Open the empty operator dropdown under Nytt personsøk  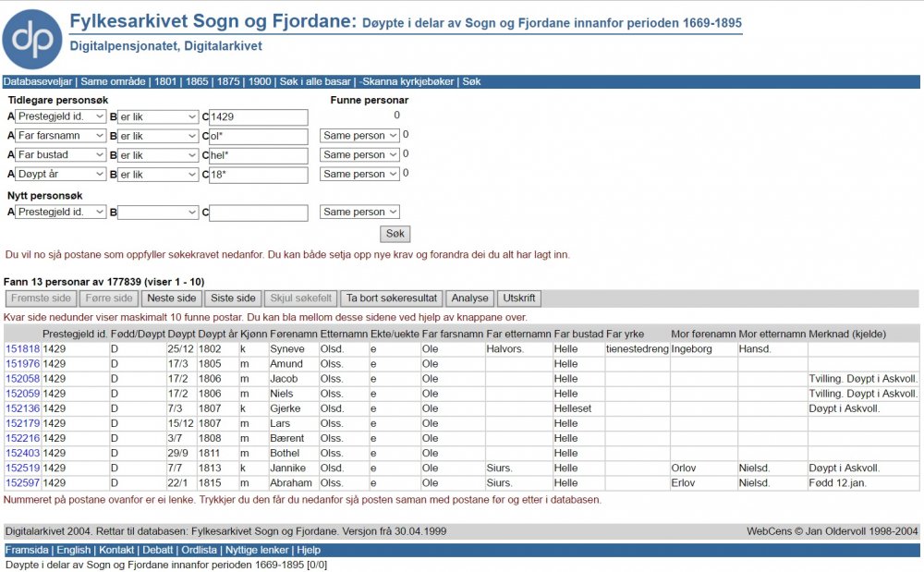tap(158, 213)
